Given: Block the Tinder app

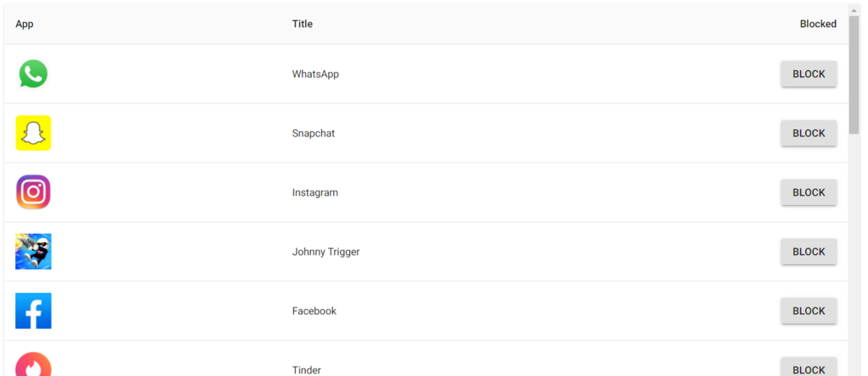Looking at the screenshot, I should point(808,368).
